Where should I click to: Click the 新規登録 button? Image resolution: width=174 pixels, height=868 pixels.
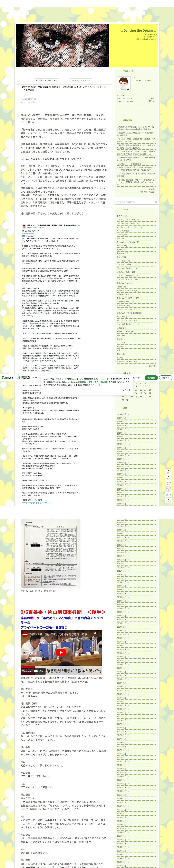tap(151, 378)
